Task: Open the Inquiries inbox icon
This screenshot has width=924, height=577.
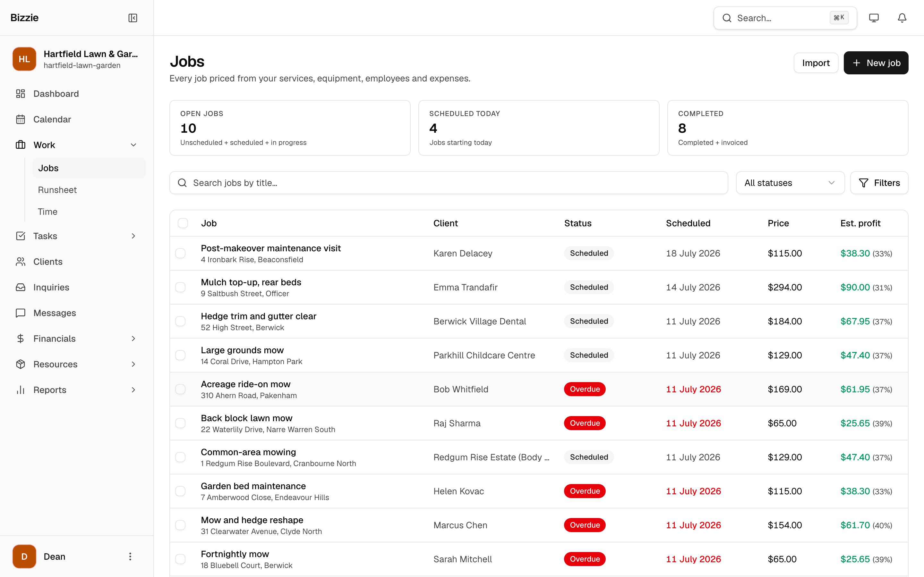Action: [x=21, y=287]
